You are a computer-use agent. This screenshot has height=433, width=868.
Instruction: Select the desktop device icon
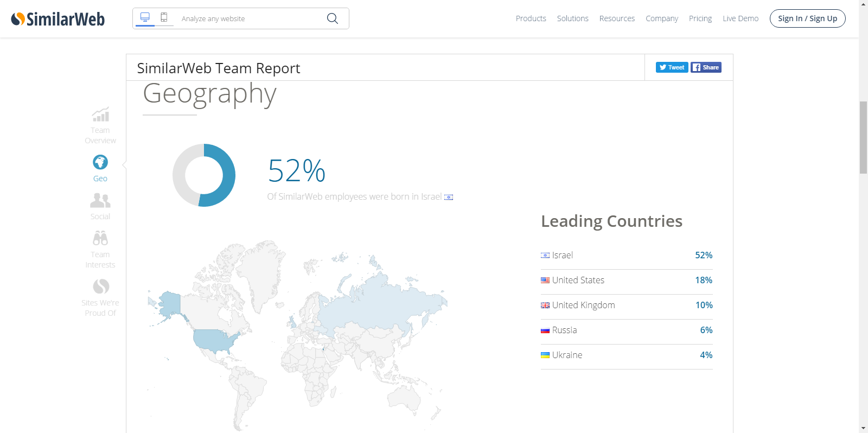click(145, 17)
